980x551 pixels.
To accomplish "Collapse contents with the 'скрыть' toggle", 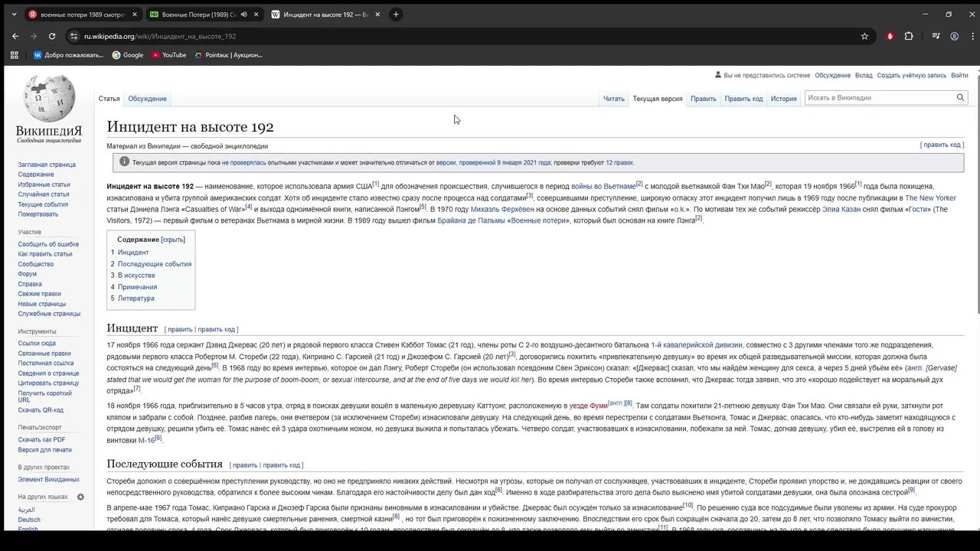I will pyautogui.click(x=173, y=240).
